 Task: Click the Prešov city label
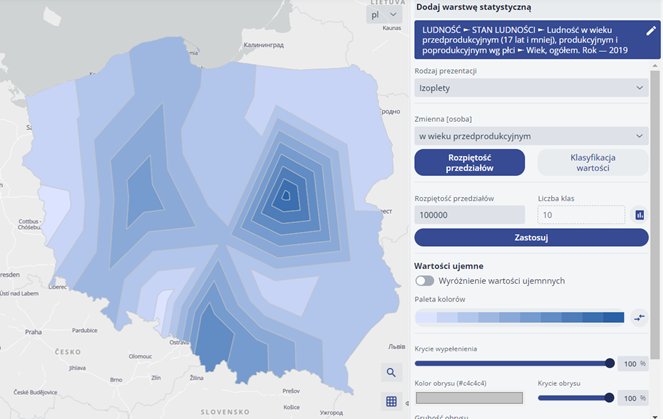291,391
